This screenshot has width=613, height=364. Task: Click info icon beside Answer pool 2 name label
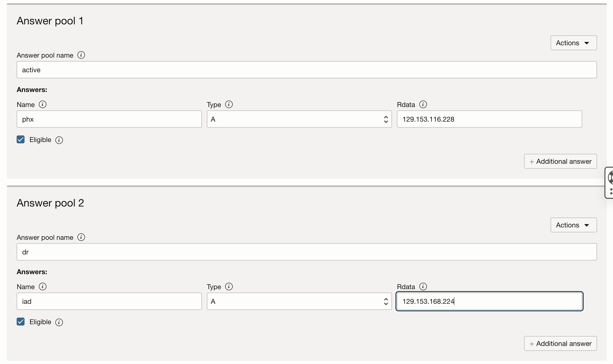[81, 237]
